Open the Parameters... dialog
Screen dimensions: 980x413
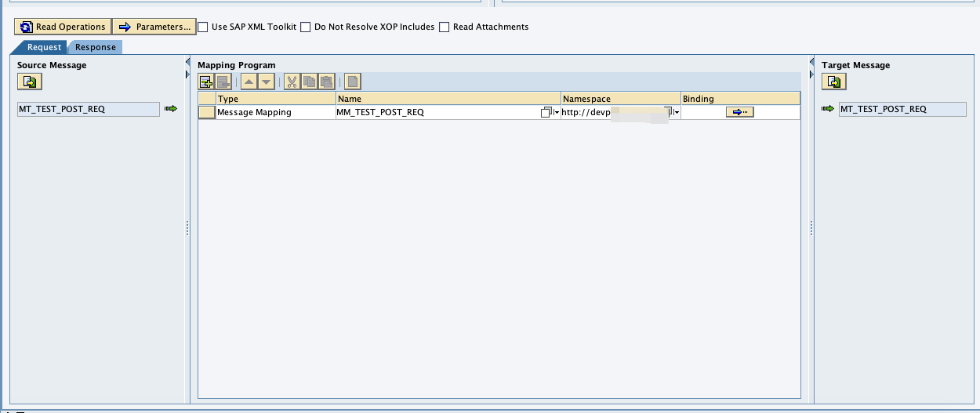point(154,27)
